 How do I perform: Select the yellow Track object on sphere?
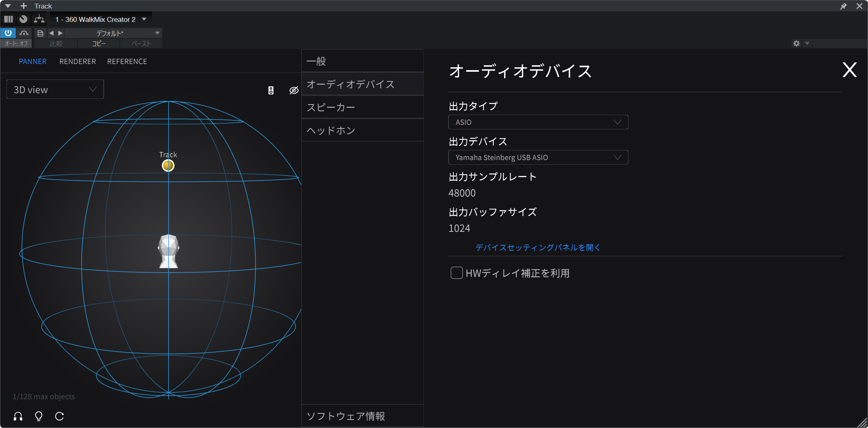(x=168, y=165)
